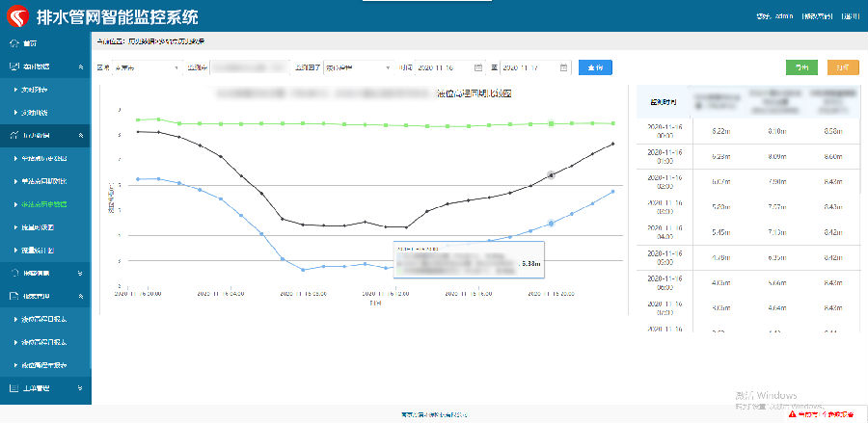Click the green export button

click(x=801, y=67)
